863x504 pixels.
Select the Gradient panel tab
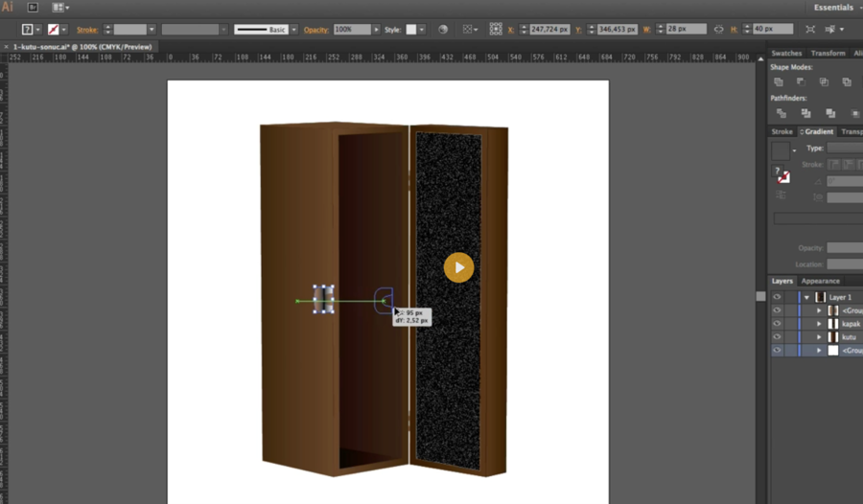pyautogui.click(x=817, y=131)
